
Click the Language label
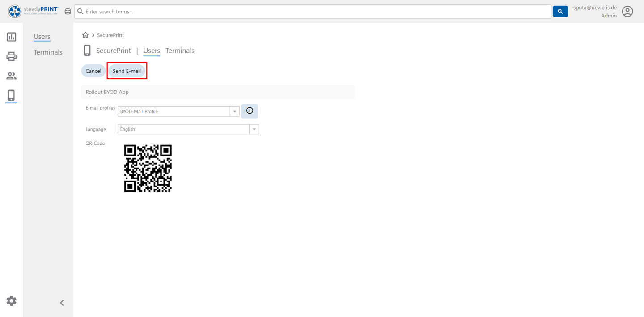[x=96, y=129]
